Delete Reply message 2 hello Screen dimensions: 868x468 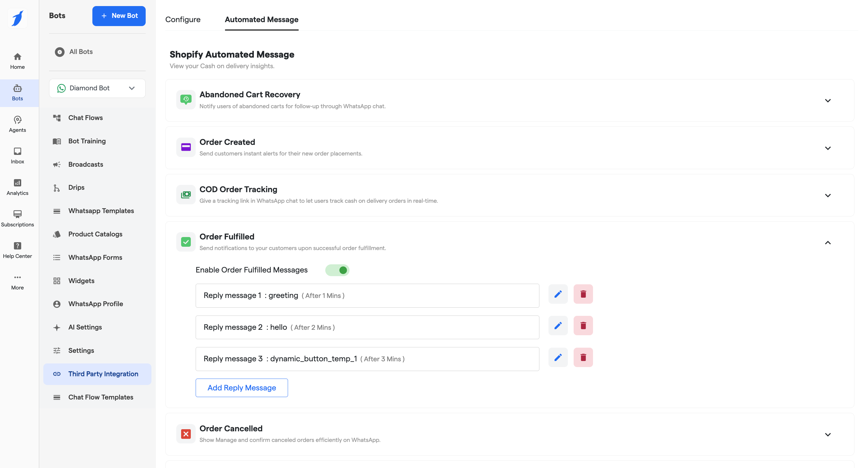(583, 326)
